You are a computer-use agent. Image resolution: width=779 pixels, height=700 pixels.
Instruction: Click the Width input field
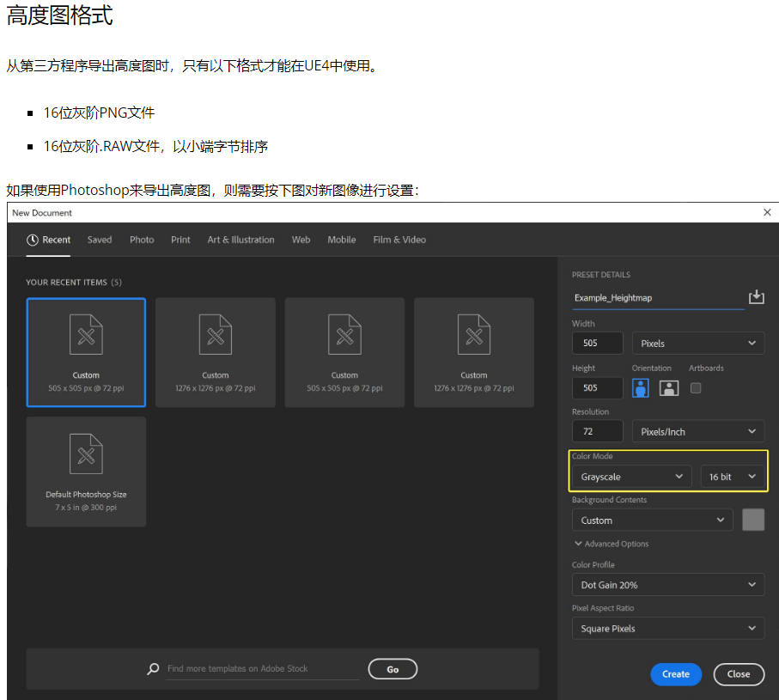(597, 344)
